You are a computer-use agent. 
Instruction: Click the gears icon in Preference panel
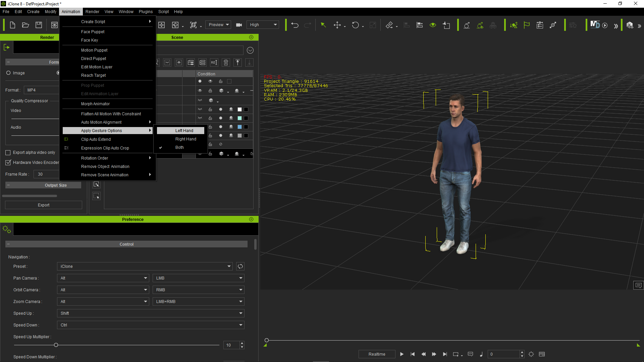point(7,229)
